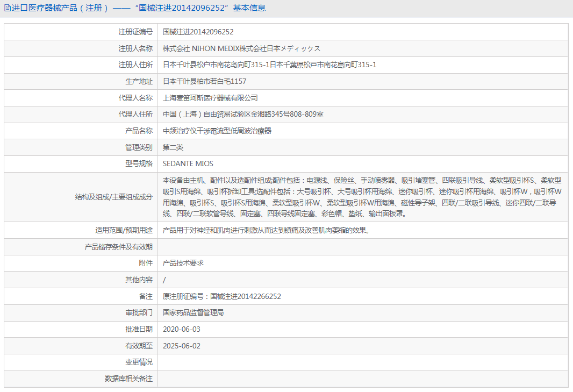Select the agent address in Shanghai free trade zone
This screenshot has width=573, height=392.
point(242,114)
